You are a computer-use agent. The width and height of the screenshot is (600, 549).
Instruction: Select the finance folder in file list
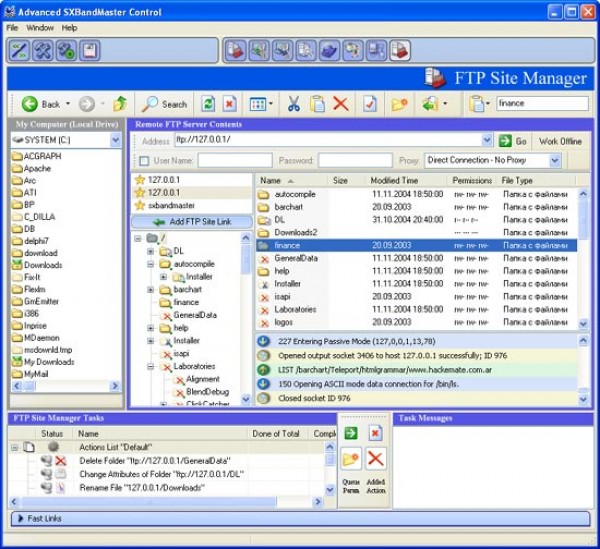tap(287, 245)
